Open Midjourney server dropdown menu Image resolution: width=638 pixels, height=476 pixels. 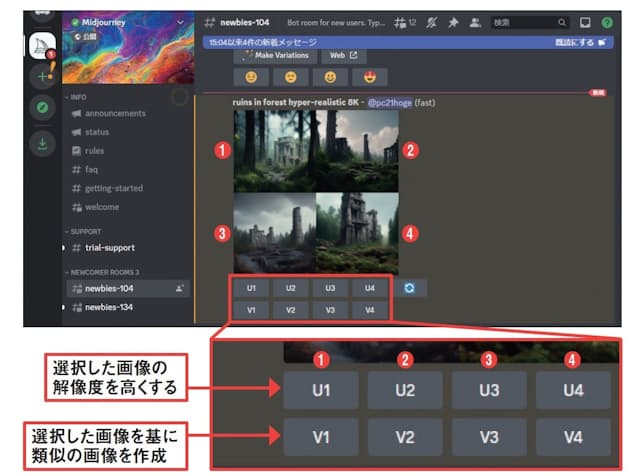(180, 22)
